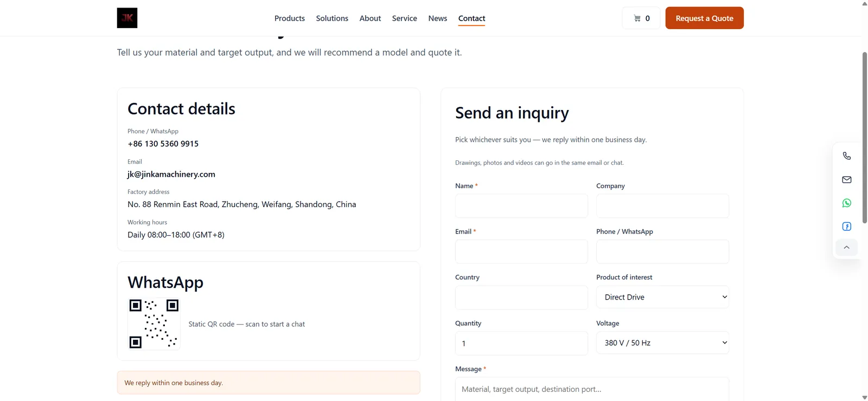Click the WhatsApp QR code image
The width and height of the screenshot is (868, 401).
(154, 324)
